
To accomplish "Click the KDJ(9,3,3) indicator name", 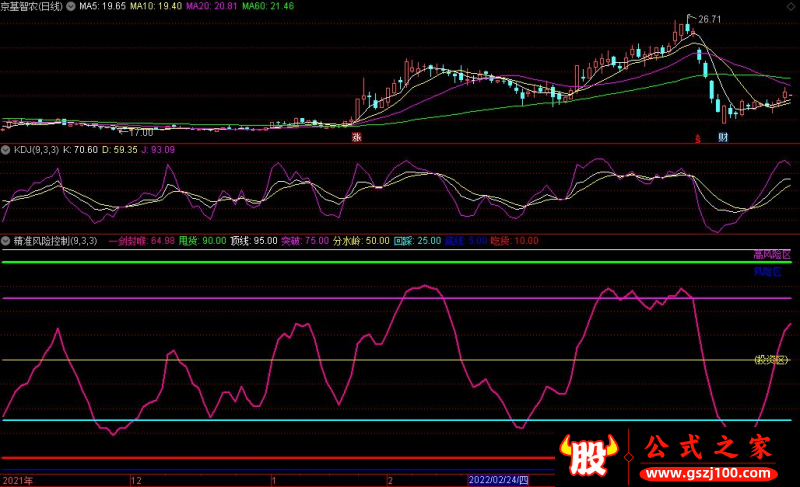I will click(36, 150).
